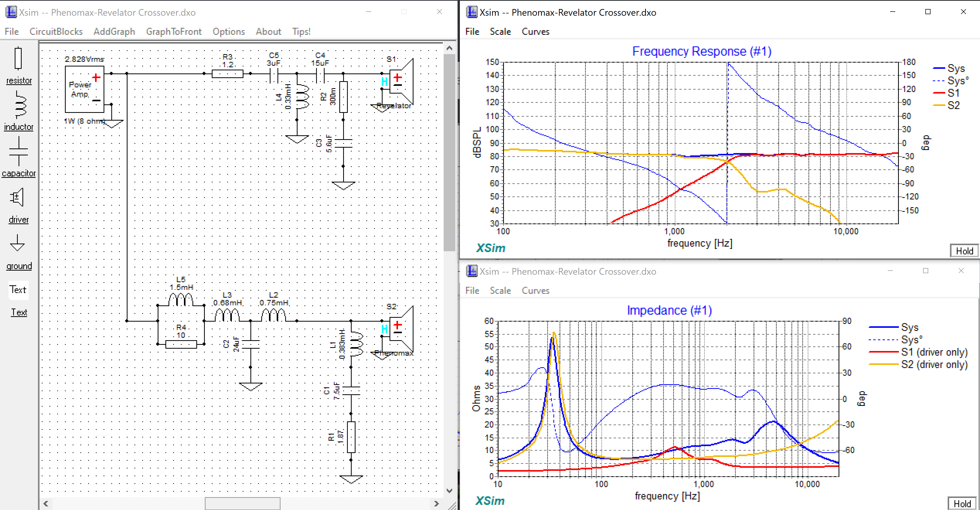Click the S1 Revelator driver symbol
Viewport: 980px width, 510px height.
point(401,82)
